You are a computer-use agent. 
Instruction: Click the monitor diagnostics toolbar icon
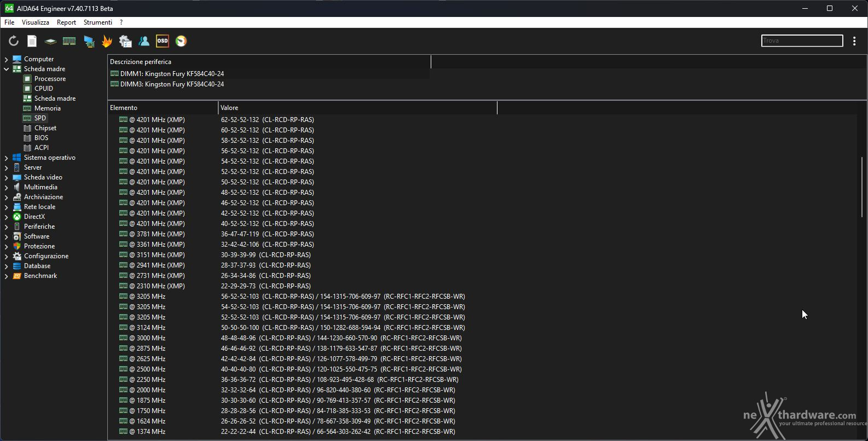[89, 41]
